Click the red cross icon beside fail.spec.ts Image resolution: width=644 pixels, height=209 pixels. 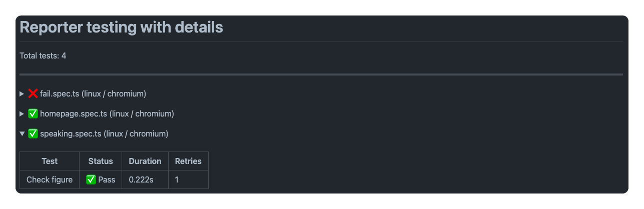(x=33, y=93)
